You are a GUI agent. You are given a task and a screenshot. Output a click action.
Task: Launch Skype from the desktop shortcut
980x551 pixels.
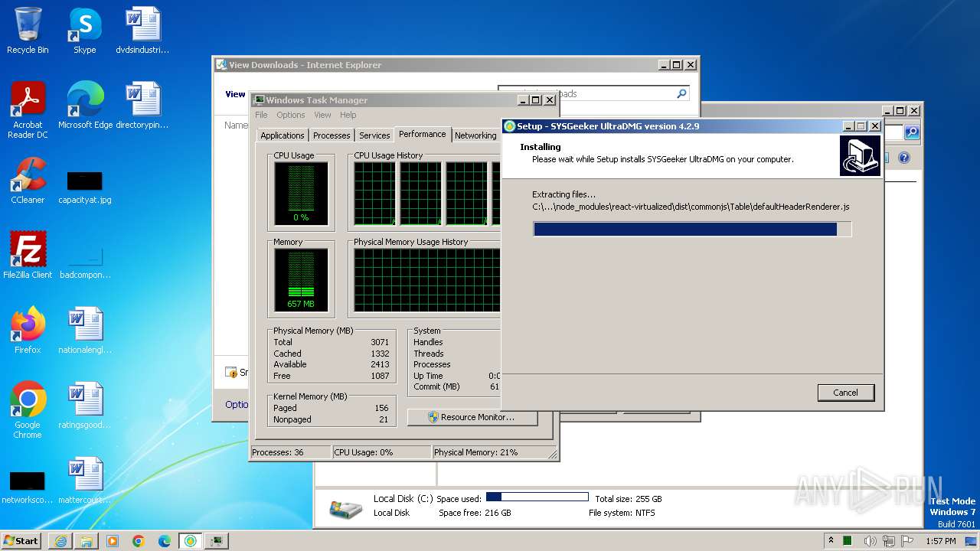coord(84,31)
